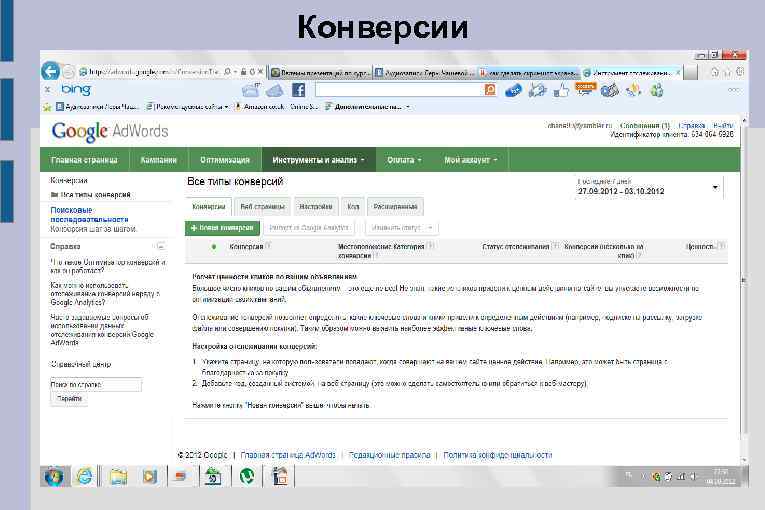Open the Изменить статус dropdown

[402, 227]
